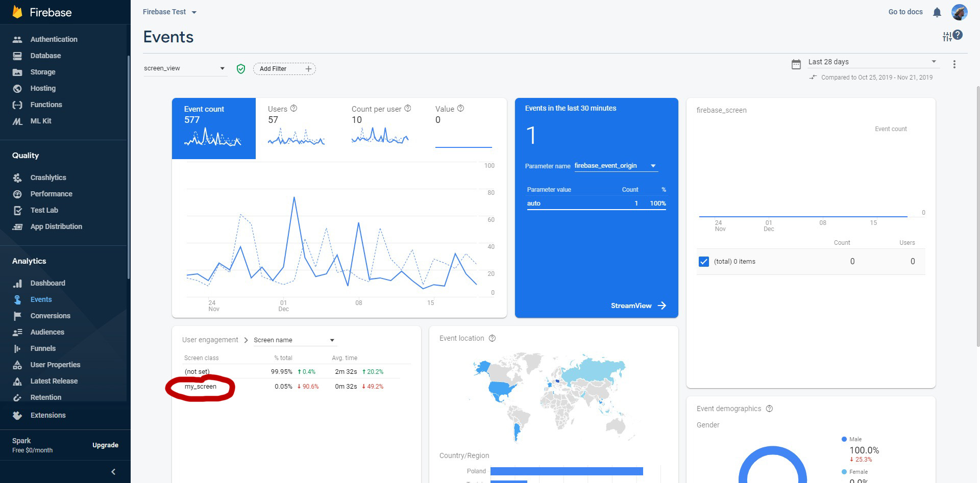
Task: Open the screen_view event dropdown
Action: 184,68
